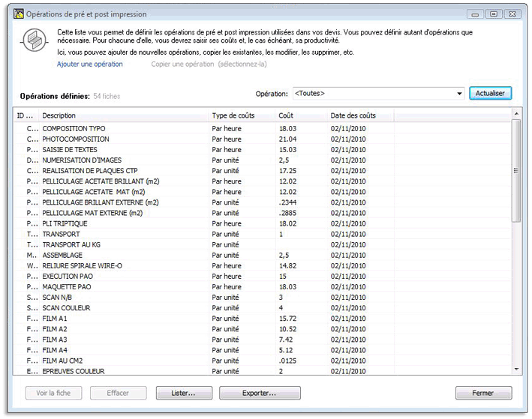Select the SCAN COULEUR row
Image resolution: width=532 pixels, height=419 pixels.
263,308
